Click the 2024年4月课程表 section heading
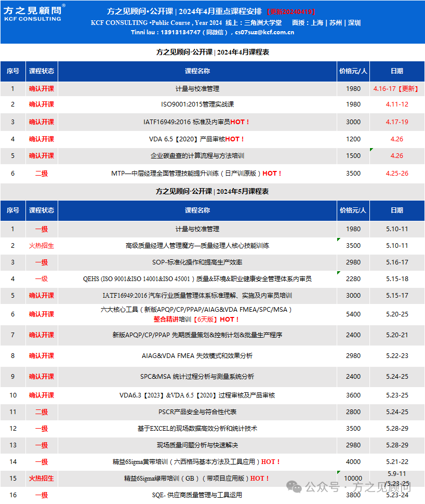The image size is (425, 504). pyautogui.click(x=212, y=52)
